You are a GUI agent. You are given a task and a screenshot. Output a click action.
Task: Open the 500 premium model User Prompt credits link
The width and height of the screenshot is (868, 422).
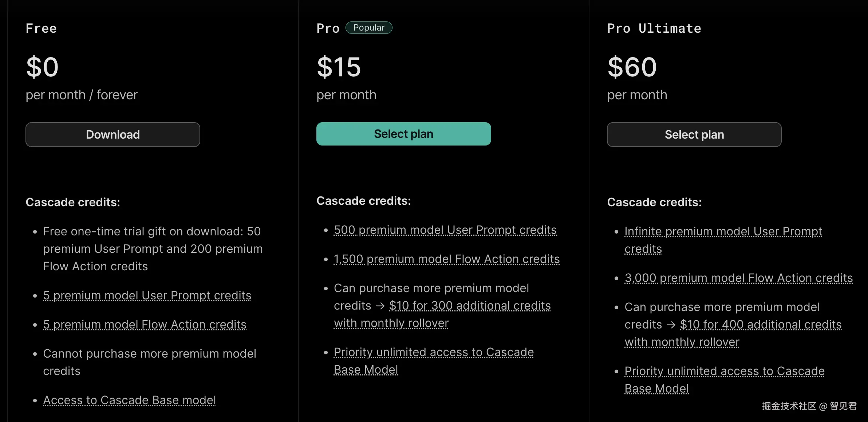(445, 230)
